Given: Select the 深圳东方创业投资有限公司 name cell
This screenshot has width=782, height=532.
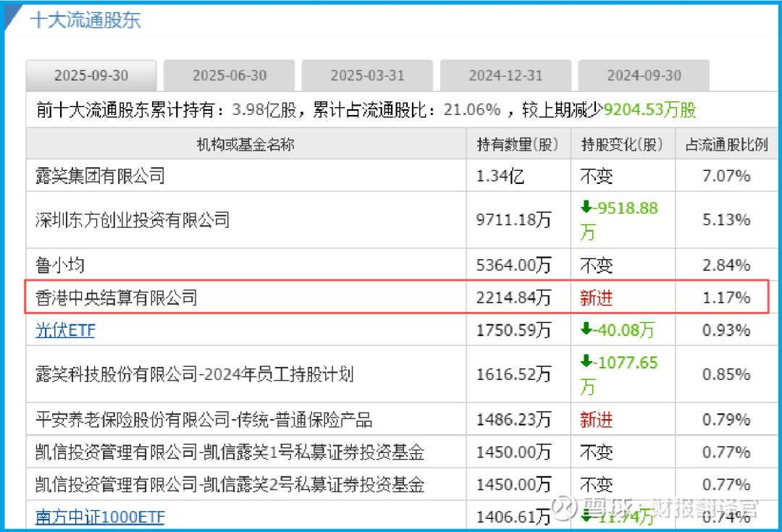Looking at the screenshot, I should (133, 220).
